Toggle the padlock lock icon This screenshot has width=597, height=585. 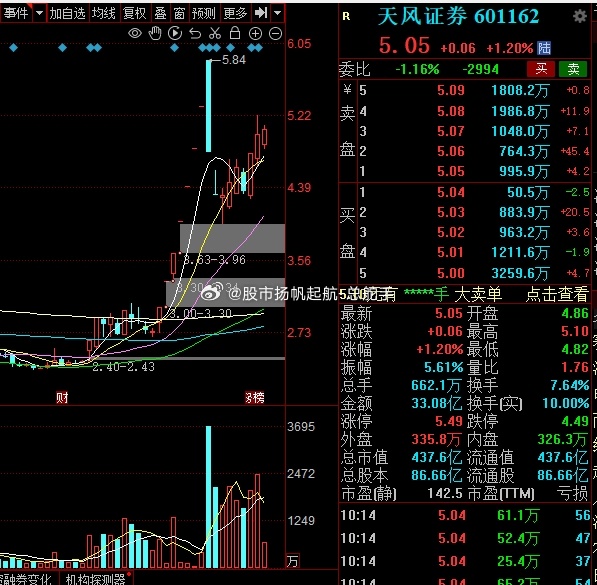point(235,33)
